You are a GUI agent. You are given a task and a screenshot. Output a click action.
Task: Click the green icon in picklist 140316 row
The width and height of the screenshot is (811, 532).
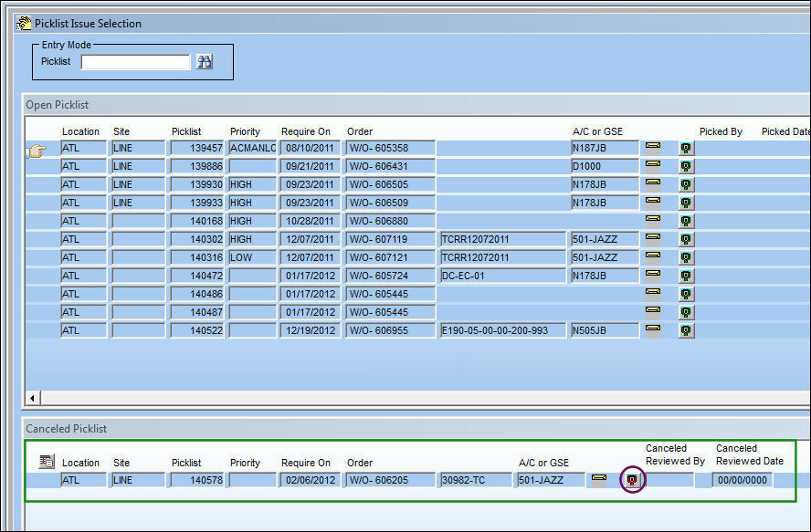click(x=686, y=257)
